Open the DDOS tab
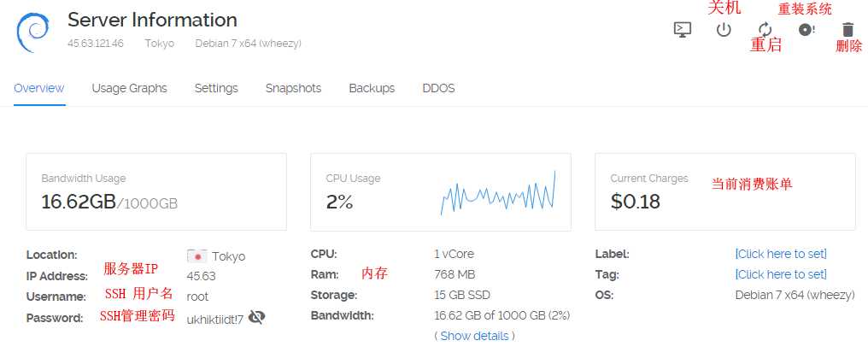Viewport: 868px width, 364px height. click(438, 88)
